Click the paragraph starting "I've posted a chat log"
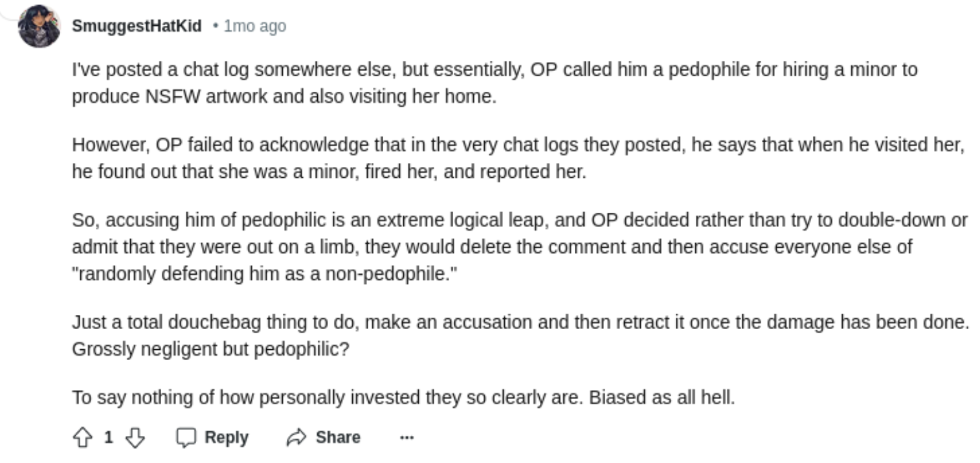 coord(495,83)
